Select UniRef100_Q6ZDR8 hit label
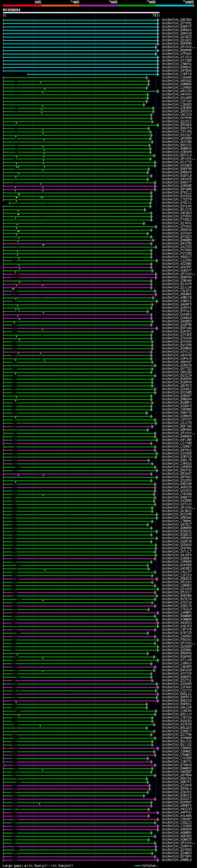The width and height of the screenshot is (197, 868). coord(176,139)
